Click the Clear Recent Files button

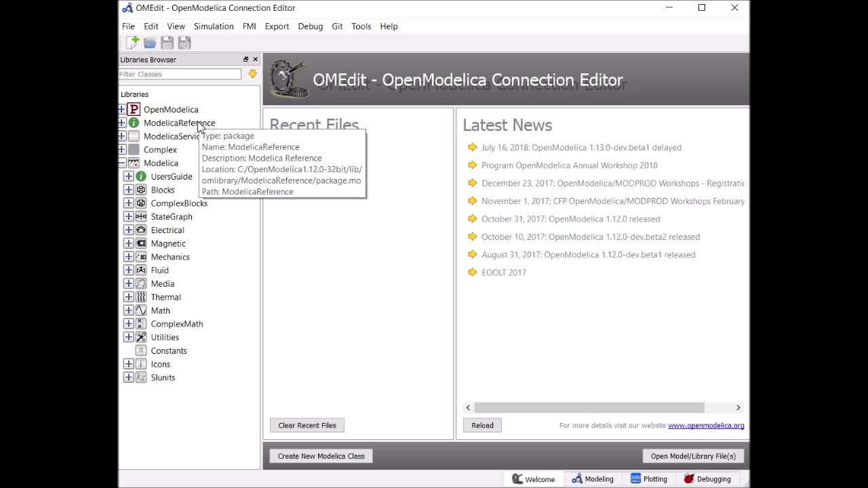[x=307, y=426]
